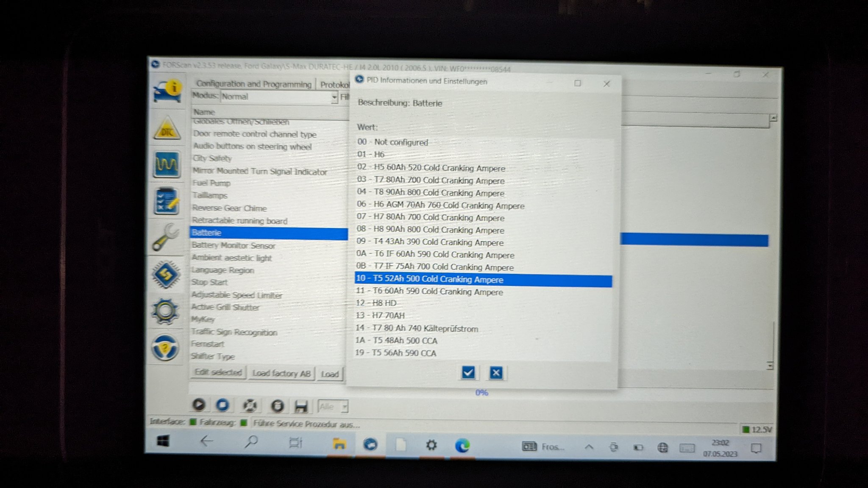Select Battery Monitor Sensor list item

pyautogui.click(x=234, y=245)
